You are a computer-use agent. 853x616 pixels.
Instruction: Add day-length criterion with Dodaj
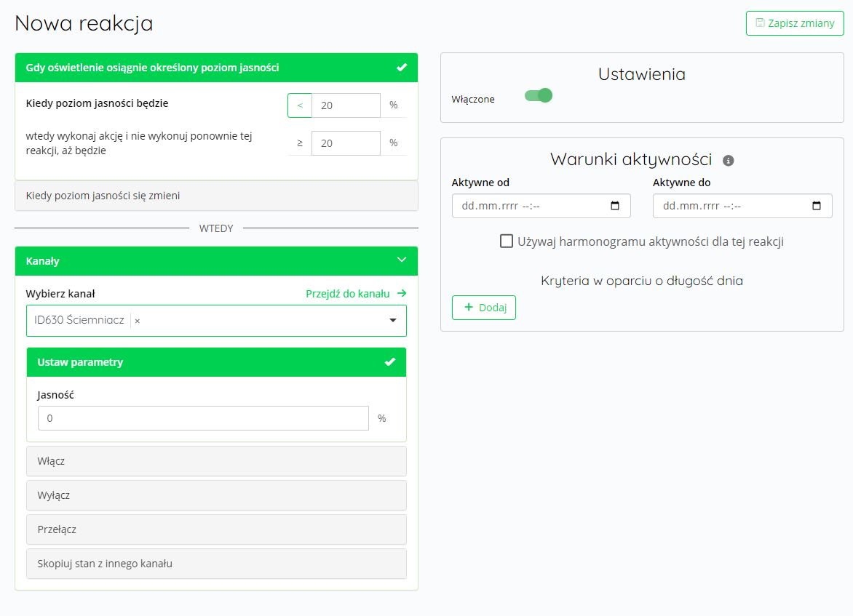[x=483, y=308]
